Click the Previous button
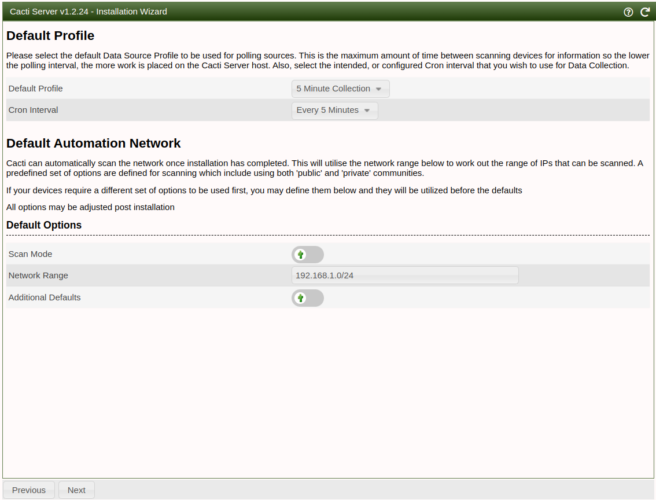656x500 pixels. click(28, 490)
